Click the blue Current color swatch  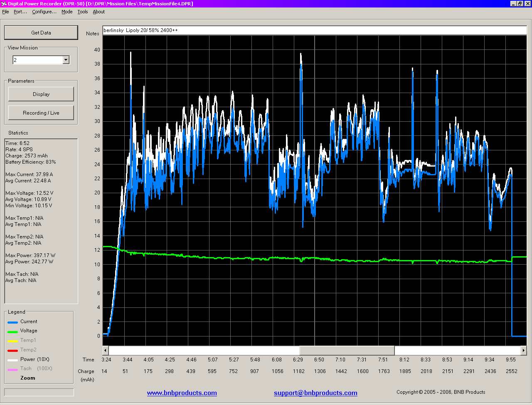(x=12, y=322)
